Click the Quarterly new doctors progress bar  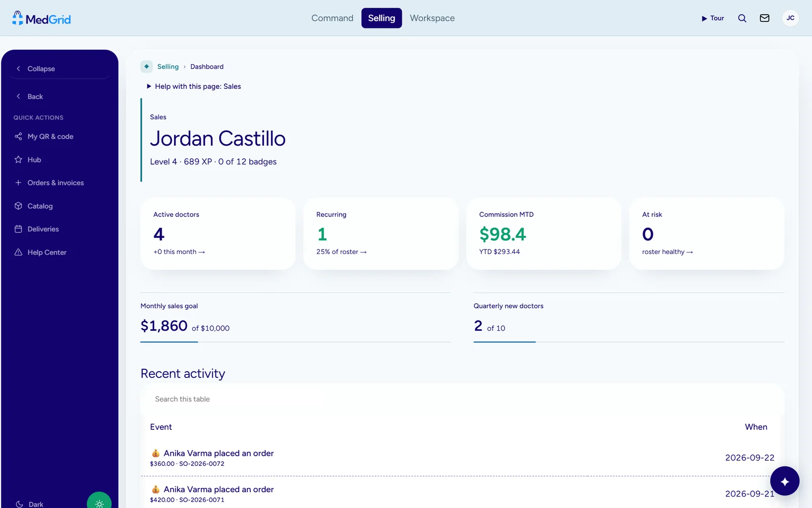629,342
